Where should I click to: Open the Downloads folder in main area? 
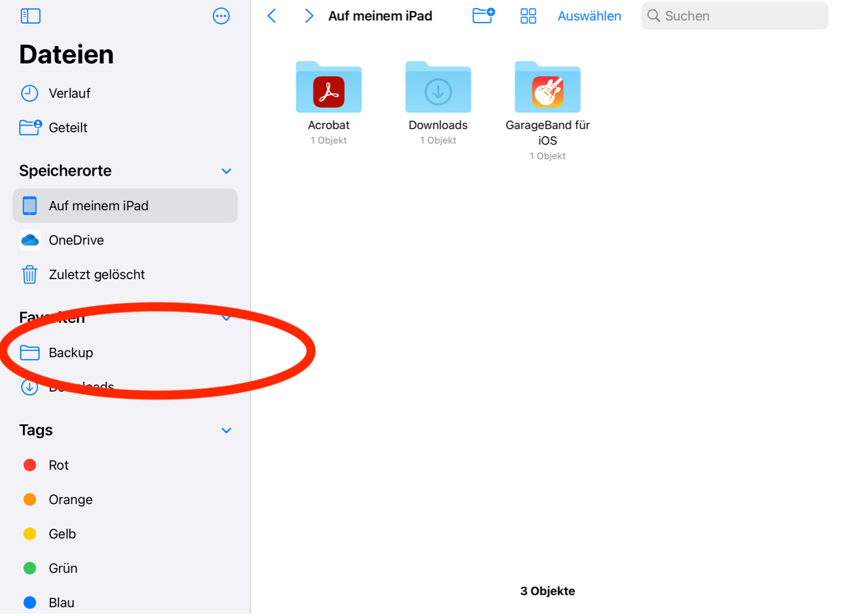point(438,88)
